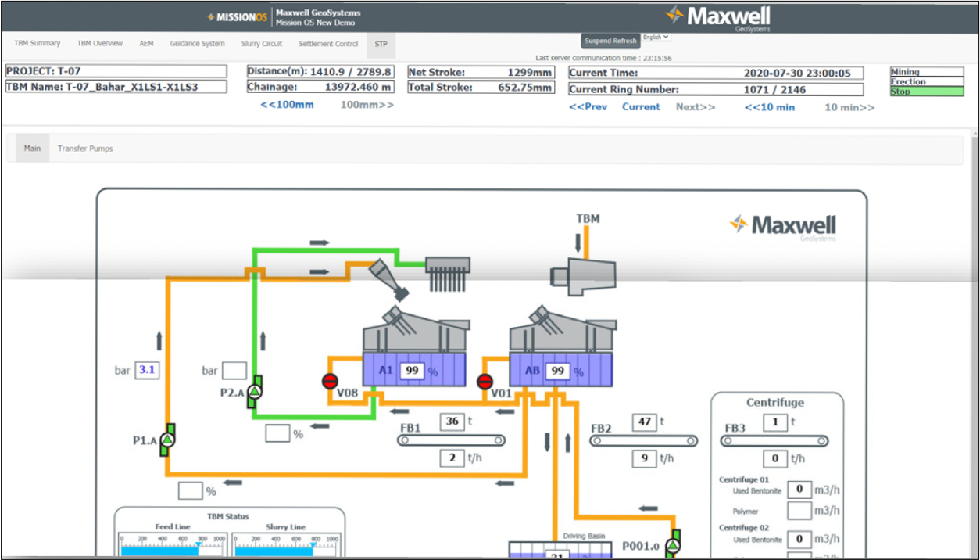Screen dimensions: 980x560
Task: Click the PROJECT: T-07 text
Action: click(43, 71)
